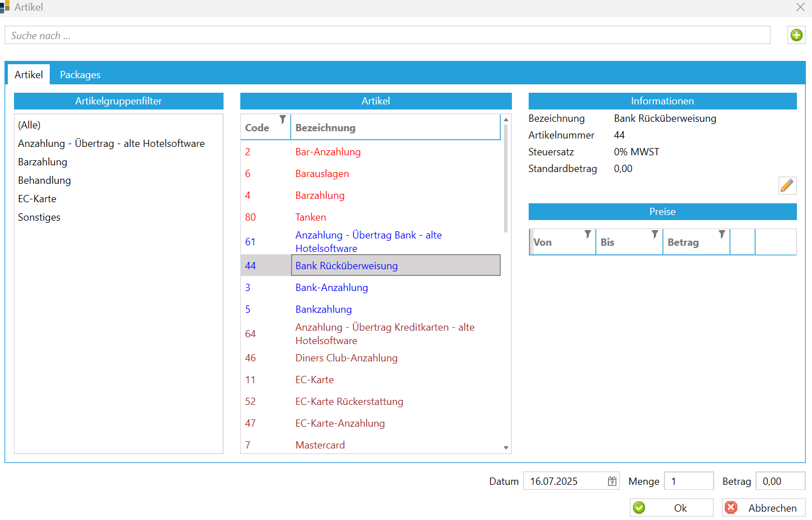812x520 pixels.
Task: Open the Code column filter icon
Action: [x=283, y=119]
